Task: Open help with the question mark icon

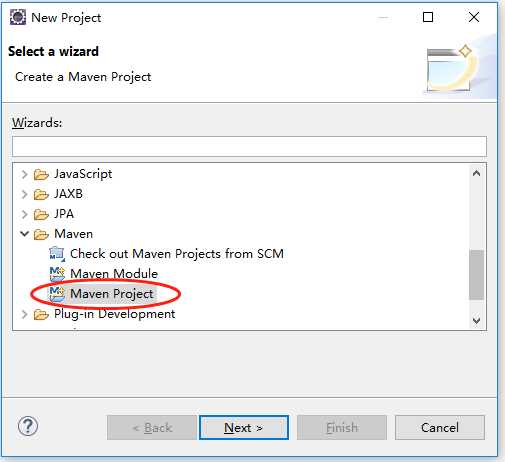Action: coord(28,426)
